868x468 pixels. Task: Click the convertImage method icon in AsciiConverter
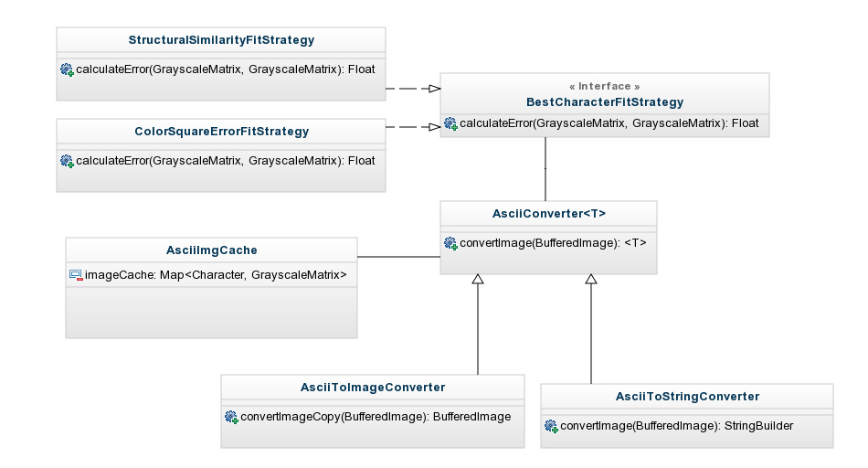point(450,243)
